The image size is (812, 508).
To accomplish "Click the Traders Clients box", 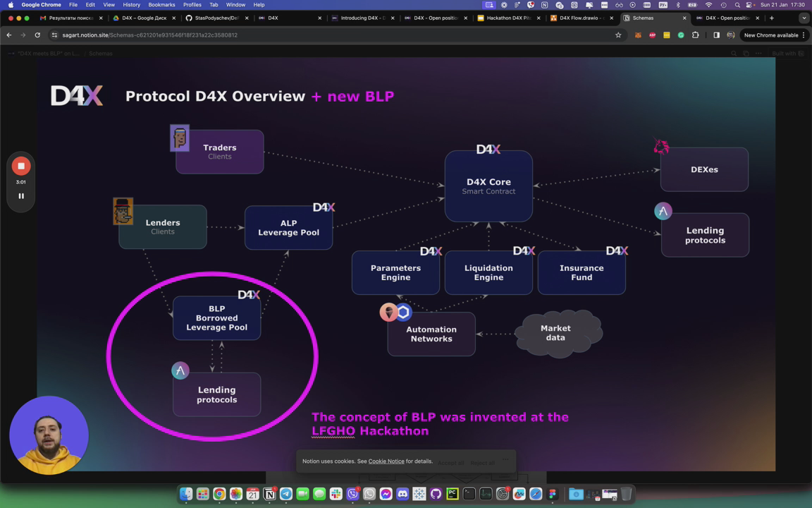I will [x=220, y=152].
